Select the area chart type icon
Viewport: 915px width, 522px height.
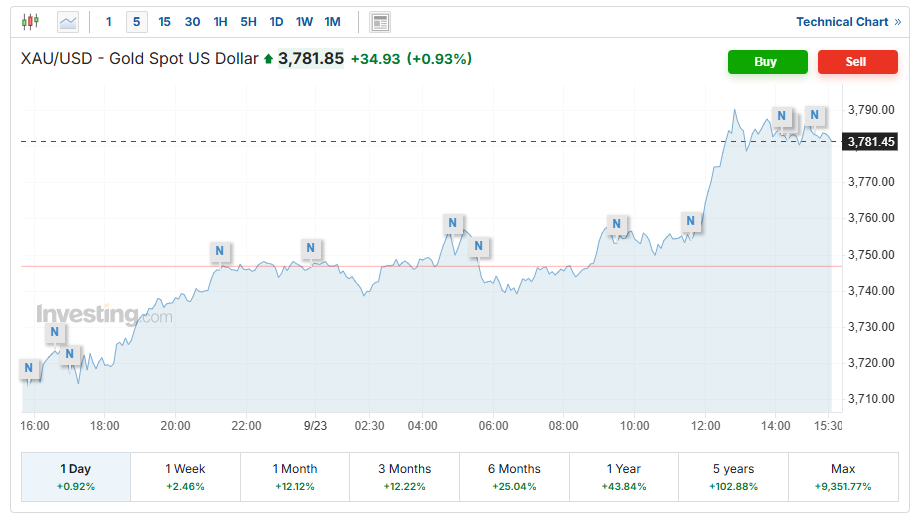point(68,21)
